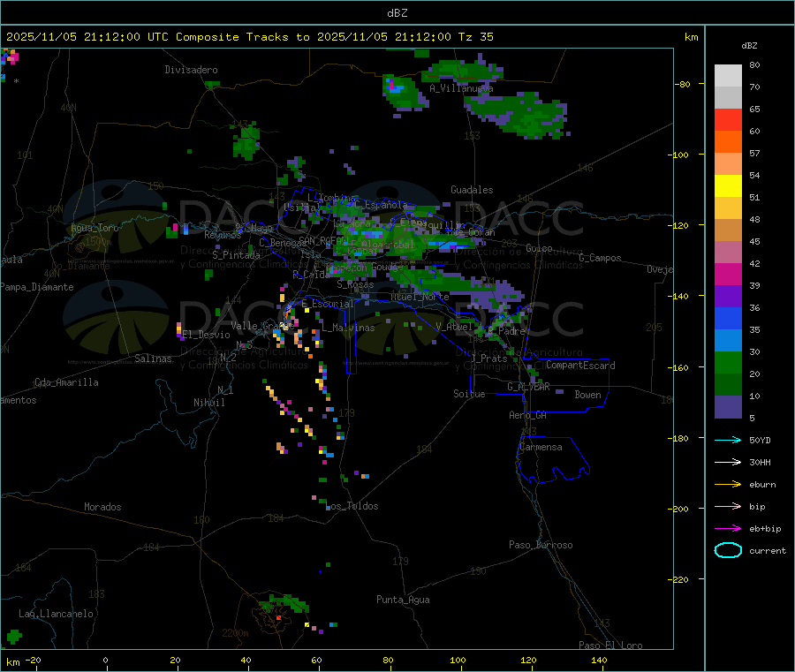Viewport: 795px width, 672px height.
Task: Click the Pampa_Diamante label
Action: click(37, 287)
